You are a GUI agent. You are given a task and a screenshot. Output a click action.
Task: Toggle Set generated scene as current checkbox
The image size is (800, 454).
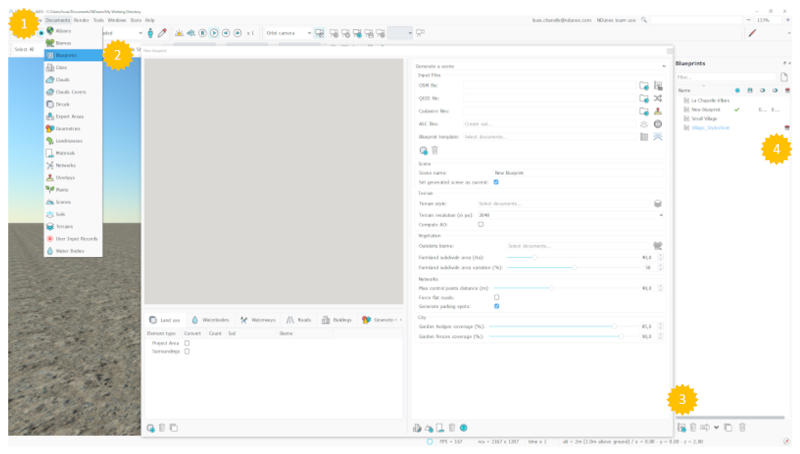click(497, 182)
